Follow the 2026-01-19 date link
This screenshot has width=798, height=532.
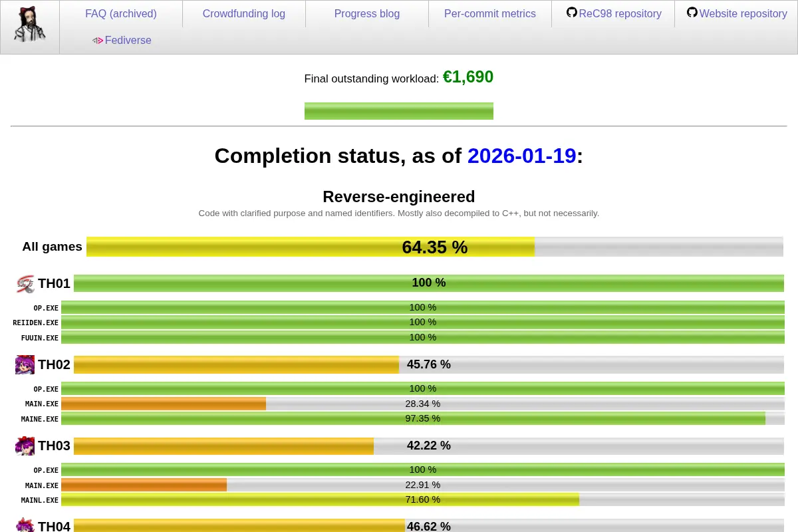[521, 156]
